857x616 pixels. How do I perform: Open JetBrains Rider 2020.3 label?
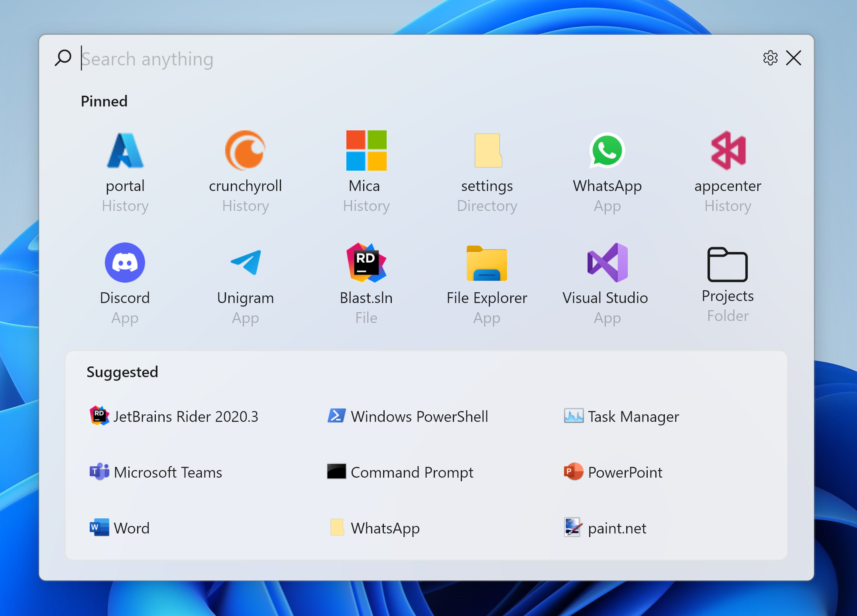tap(186, 417)
